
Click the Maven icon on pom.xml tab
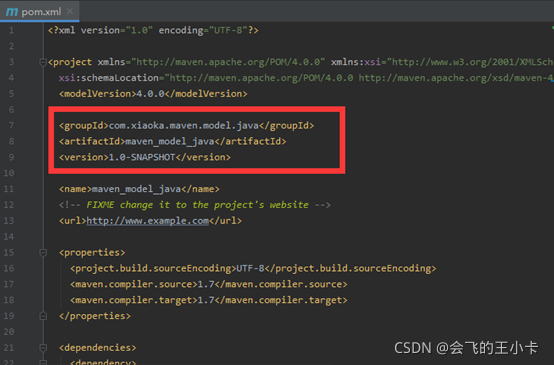pos(12,12)
